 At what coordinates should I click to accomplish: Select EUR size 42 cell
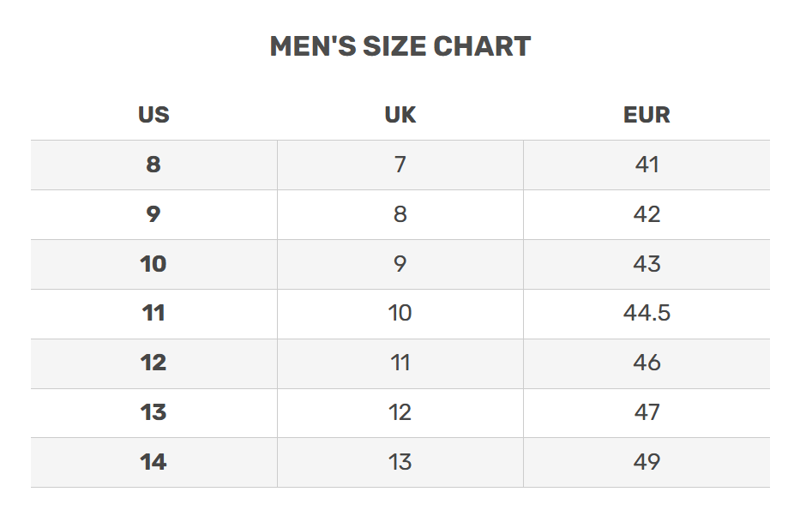(647, 214)
